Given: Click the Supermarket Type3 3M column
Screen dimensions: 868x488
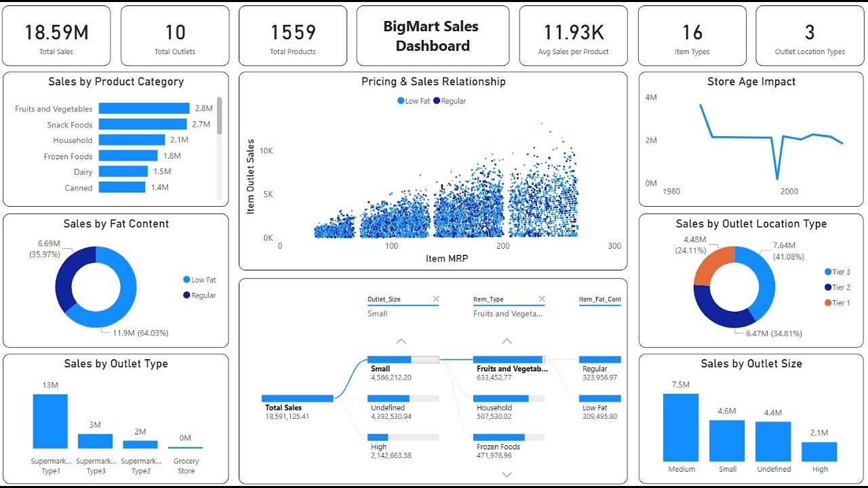Looking at the screenshot, I should pyautogui.click(x=95, y=441).
